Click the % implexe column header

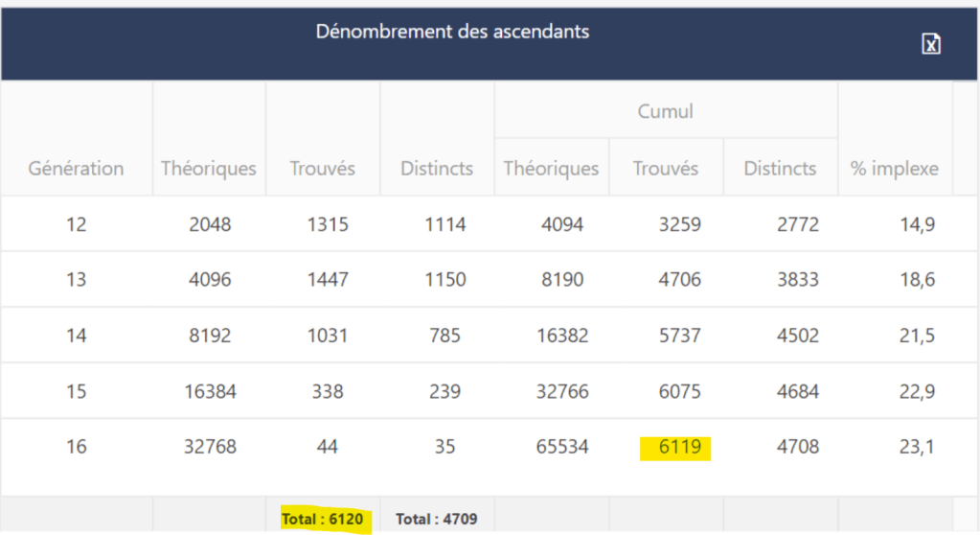pos(894,169)
